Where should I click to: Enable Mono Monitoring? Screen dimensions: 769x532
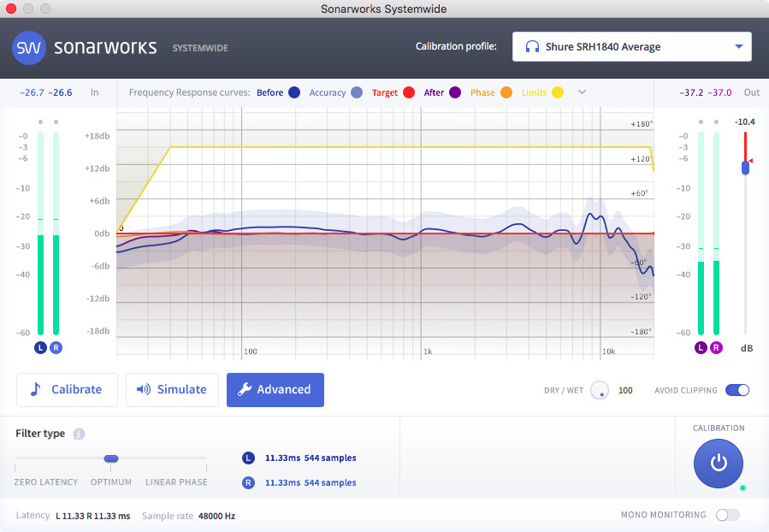(726, 515)
